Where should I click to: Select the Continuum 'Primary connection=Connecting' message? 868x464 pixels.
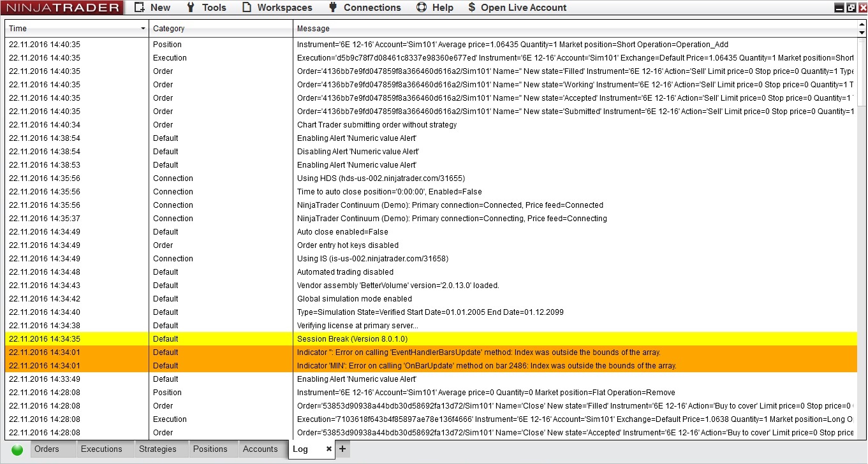pos(452,219)
